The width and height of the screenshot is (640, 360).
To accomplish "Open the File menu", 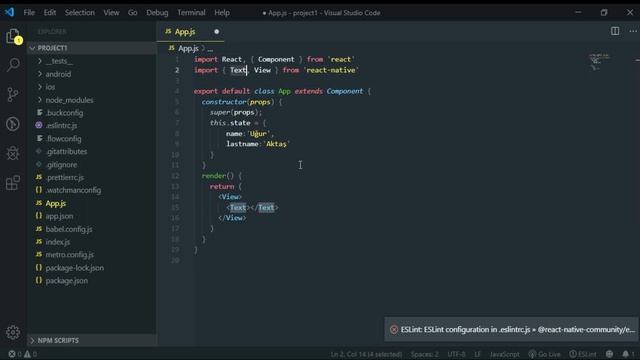I will pyautogui.click(x=29, y=13).
